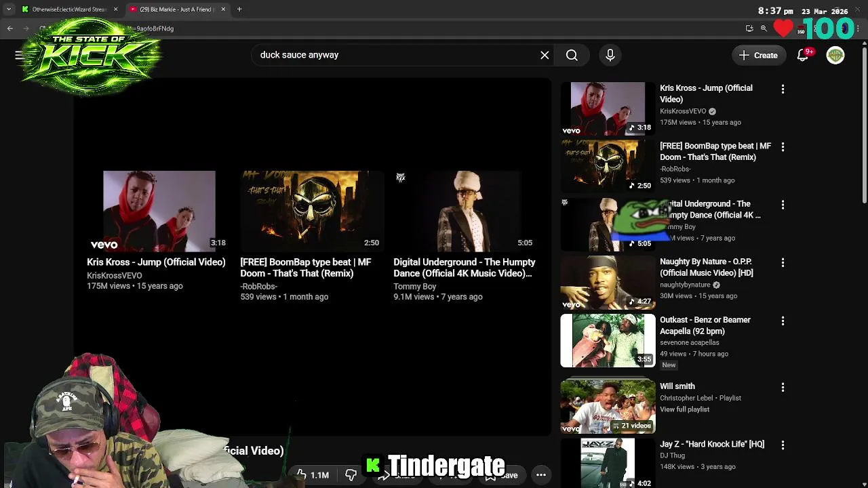Open more options for Jay Z Hard Knock Life
The height and width of the screenshot is (488, 868).
pos(783,445)
